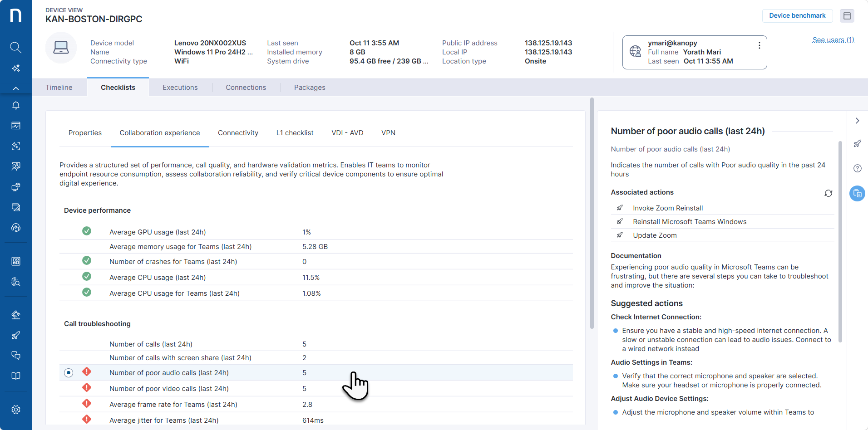Open the L1 checklist tab

(295, 133)
